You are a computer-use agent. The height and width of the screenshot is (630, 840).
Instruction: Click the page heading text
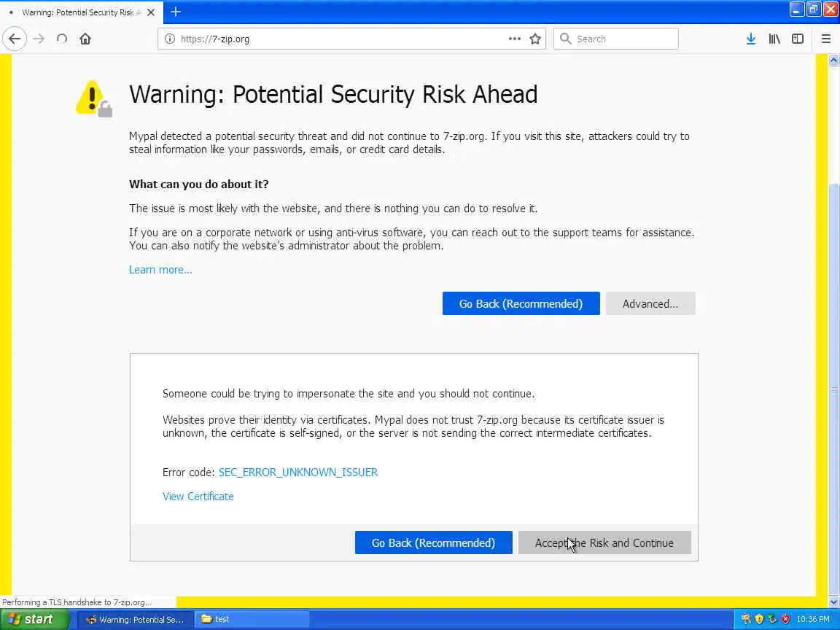[x=333, y=94]
